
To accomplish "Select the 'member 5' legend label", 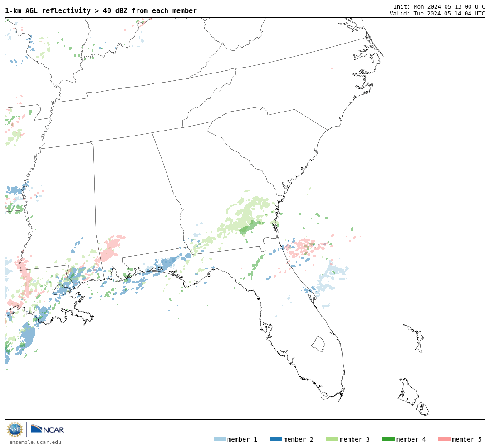I will 467,439.
